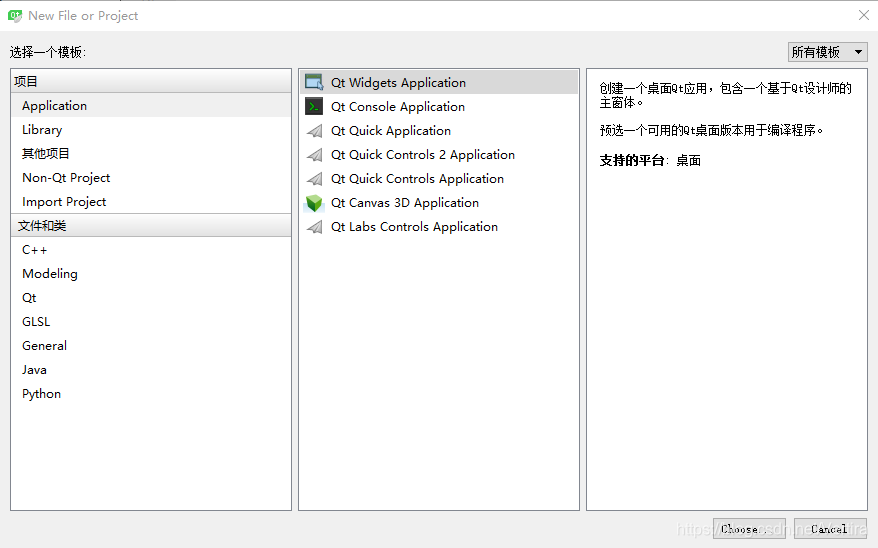Select the Java files category
The image size is (878, 548).
151,370
